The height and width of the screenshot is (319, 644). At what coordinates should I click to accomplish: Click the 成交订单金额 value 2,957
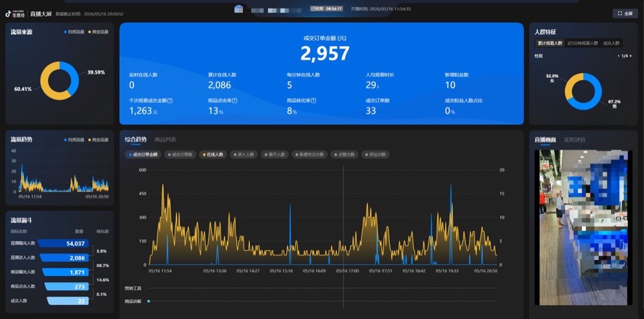click(325, 54)
